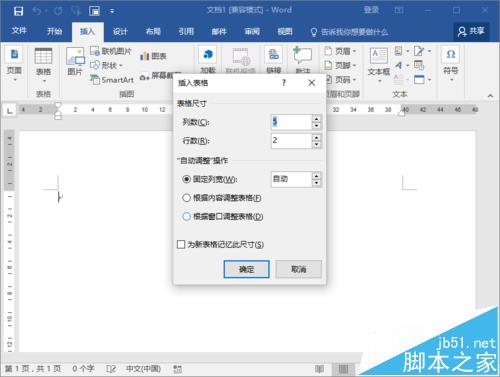Undo the last action in the title bar
This screenshot has height=377, width=500.
coord(37,11)
